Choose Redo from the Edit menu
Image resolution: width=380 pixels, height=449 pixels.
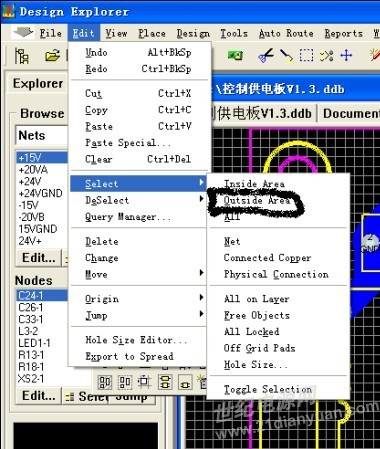(x=139, y=69)
